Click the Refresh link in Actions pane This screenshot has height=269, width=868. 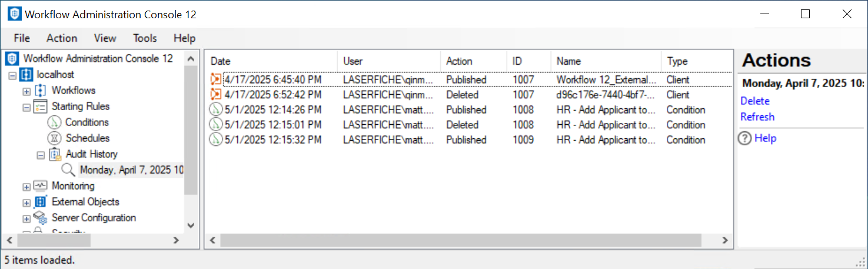[757, 117]
